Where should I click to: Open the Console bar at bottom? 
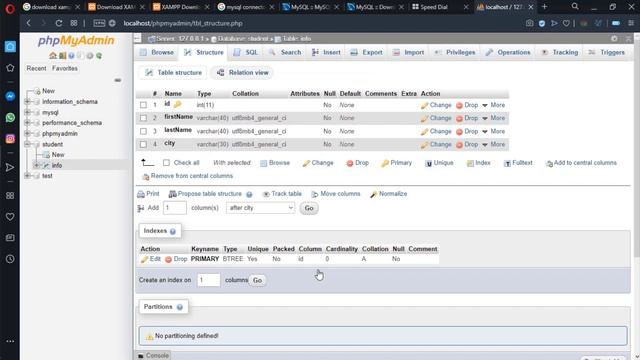(153, 356)
